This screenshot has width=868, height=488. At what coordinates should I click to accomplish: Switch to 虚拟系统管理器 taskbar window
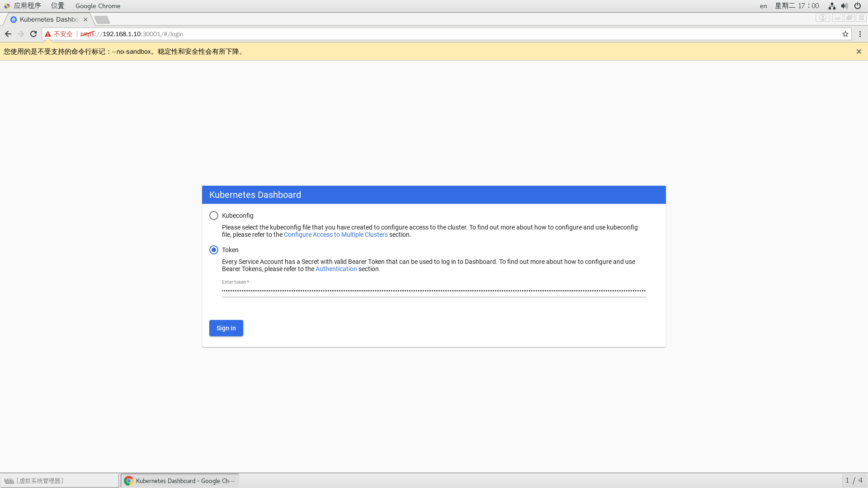pyautogui.click(x=59, y=481)
